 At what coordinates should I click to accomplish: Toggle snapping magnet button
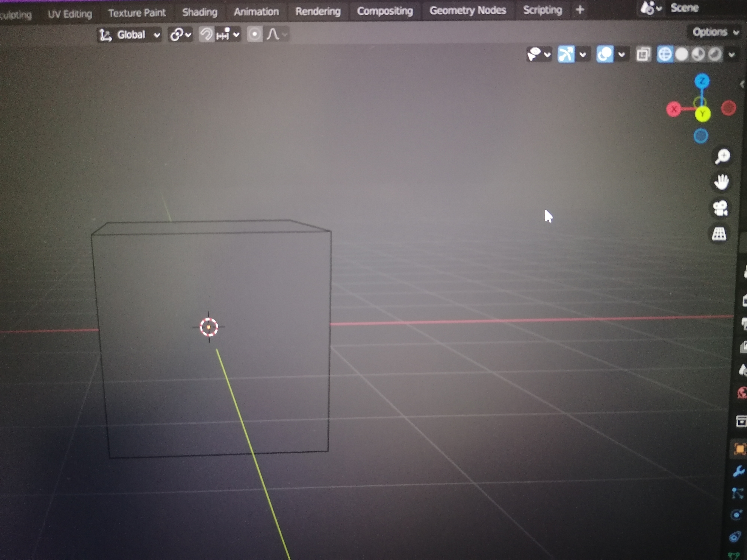[206, 34]
